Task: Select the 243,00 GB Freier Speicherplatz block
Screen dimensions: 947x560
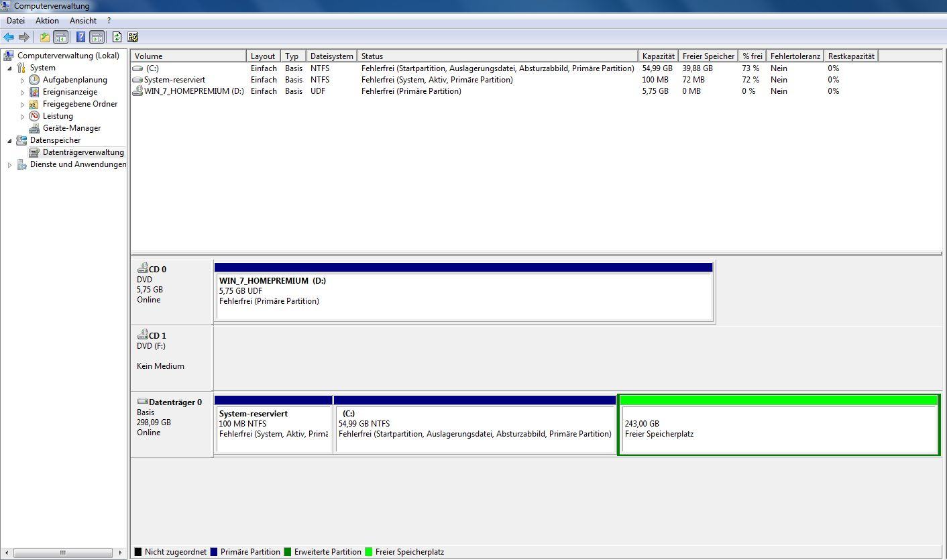Action: point(779,425)
